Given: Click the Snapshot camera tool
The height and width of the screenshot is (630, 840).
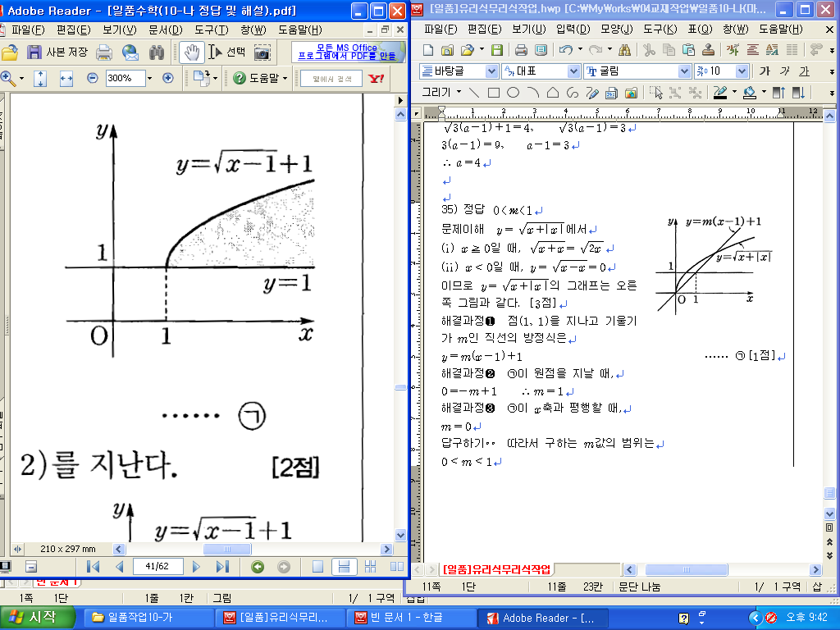Looking at the screenshot, I should point(262,52).
